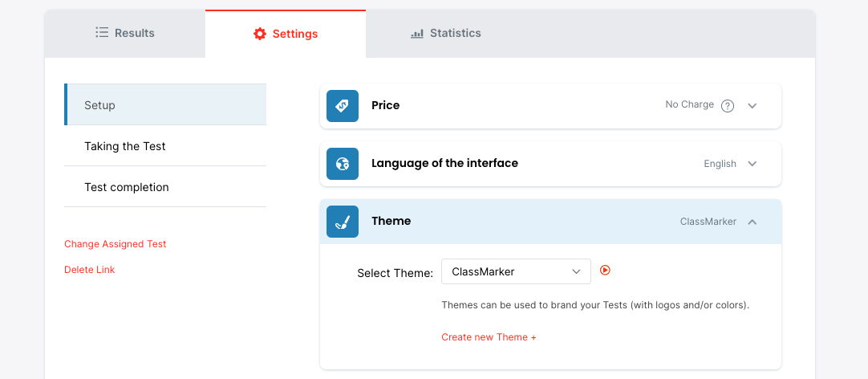Click the Price help question mark icon
This screenshot has width=868, height=379.
pyautogui.click(x=728, y=106)
